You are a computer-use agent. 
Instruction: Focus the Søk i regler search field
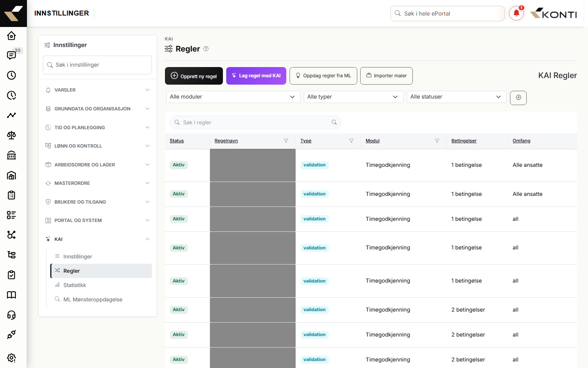[256, 122]
